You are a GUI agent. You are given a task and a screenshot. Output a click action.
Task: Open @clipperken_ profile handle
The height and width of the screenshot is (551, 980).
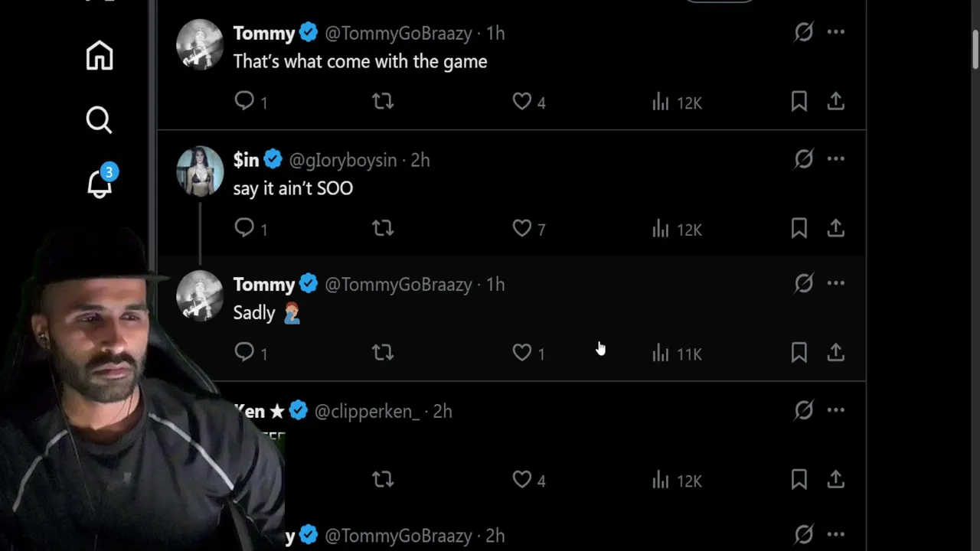367,412
